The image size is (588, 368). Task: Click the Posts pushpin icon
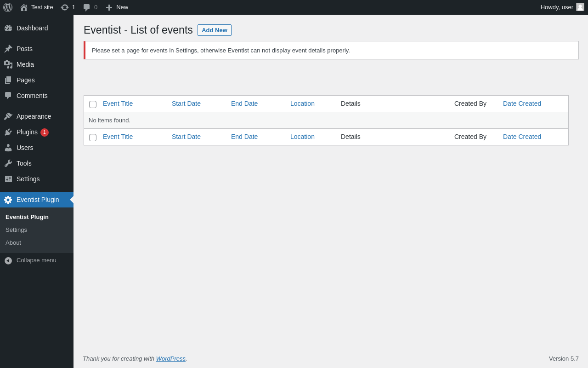pyautogui.click(x=8, y=49)
